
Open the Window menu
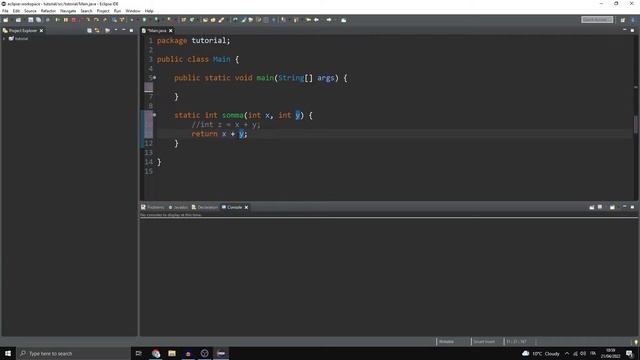point(133,11)
